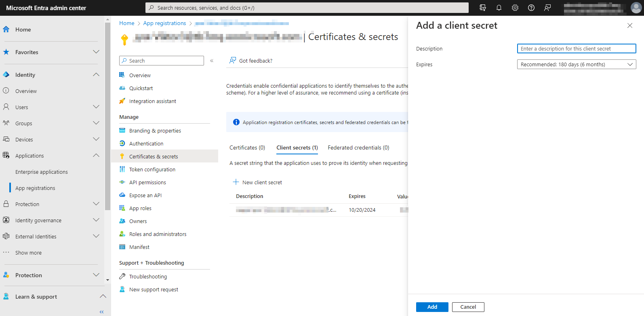Click the Applications grid icon
644x316 pixels.
click(6, 156)
